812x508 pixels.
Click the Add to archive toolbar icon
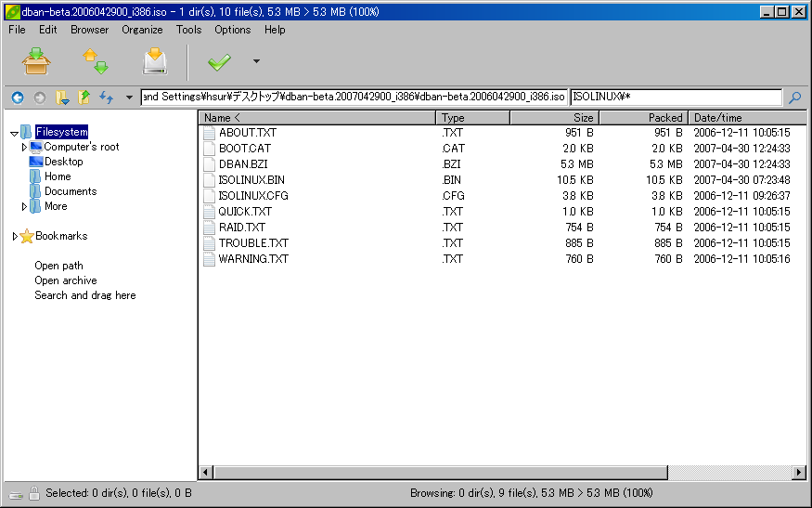36,61
